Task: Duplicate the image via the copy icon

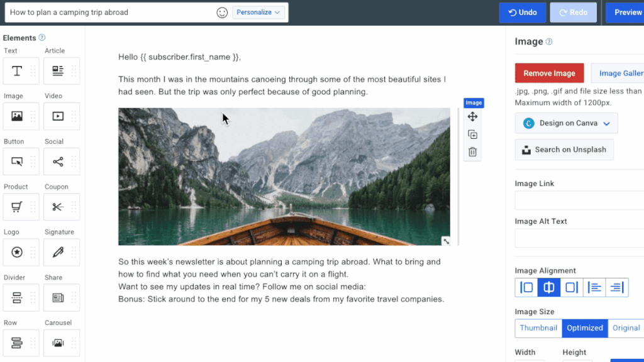Action: pyautogui.click(x=472, y=134)
